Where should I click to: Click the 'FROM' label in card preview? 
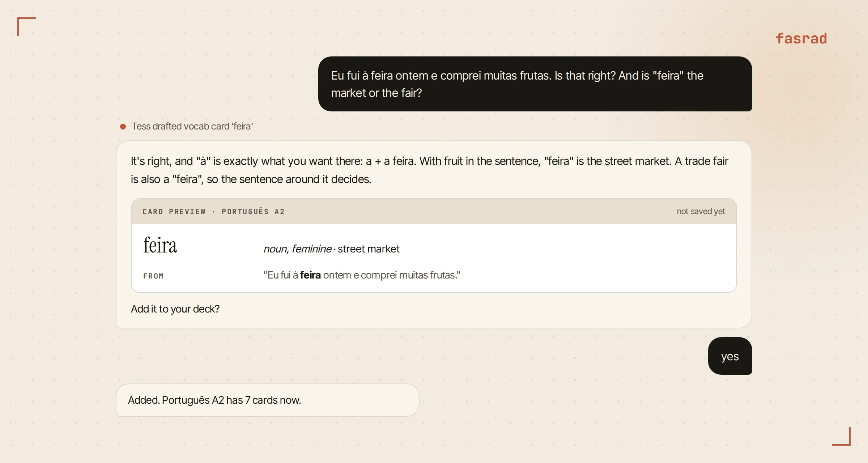153,276
